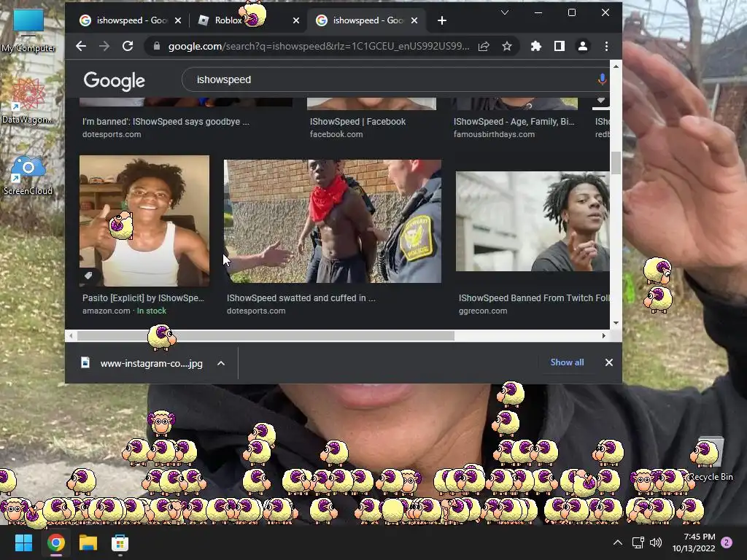Open Chrome profile menu
Image resolution: width=747 pixels, height=560 pixels.
coord(583,46)
